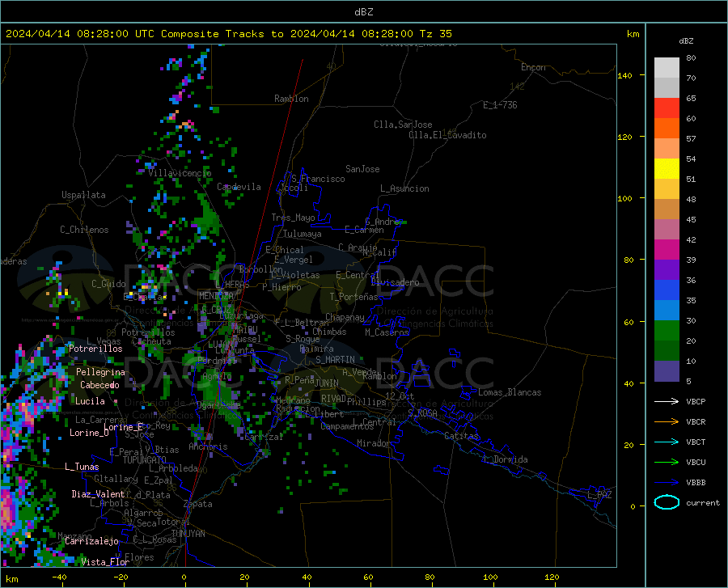
Task: Click the C_Chilenos place label
Action: click(84, 230)
